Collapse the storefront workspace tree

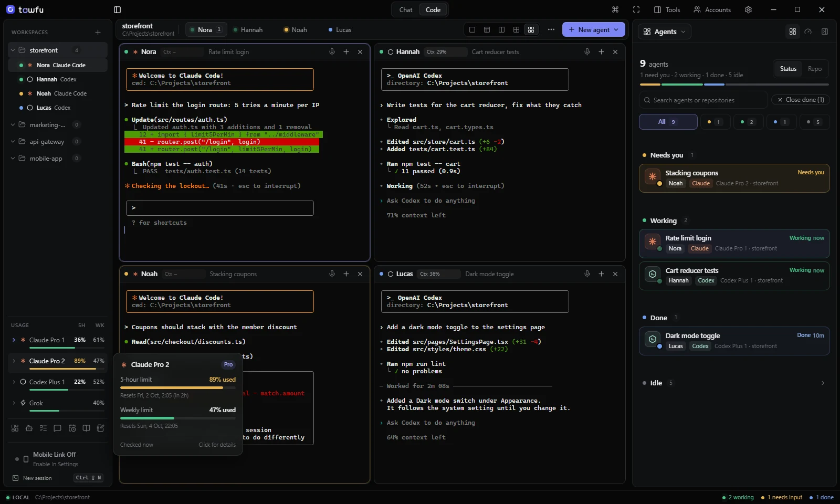click(x=13, y=50)
